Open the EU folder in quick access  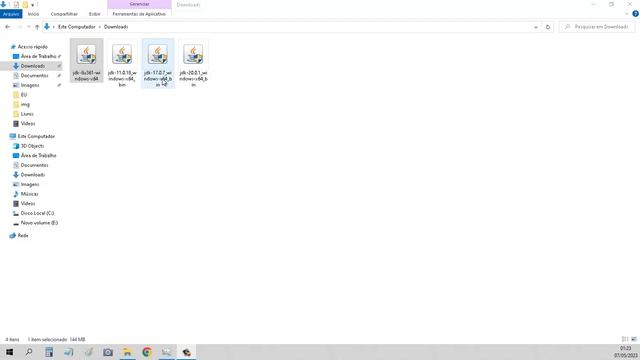pyautogui.click(x=24, y=95)
